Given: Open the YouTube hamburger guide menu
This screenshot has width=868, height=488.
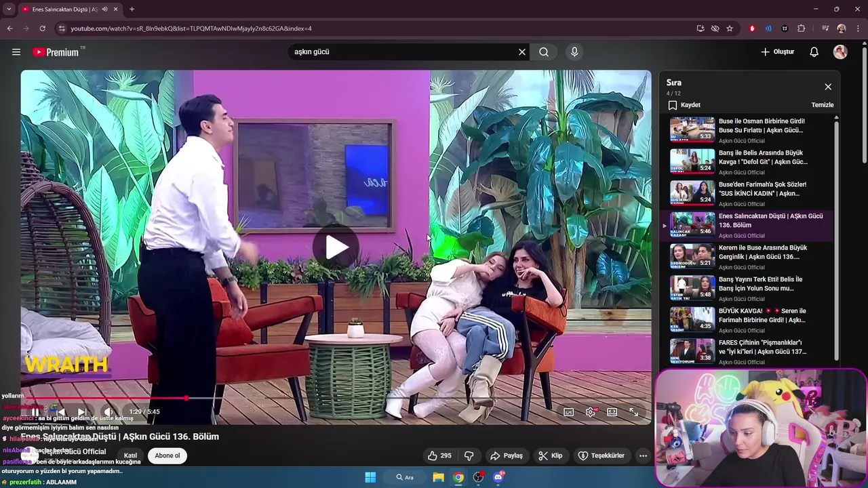Looking at the screenshot, I should click(x=16, y=52).
